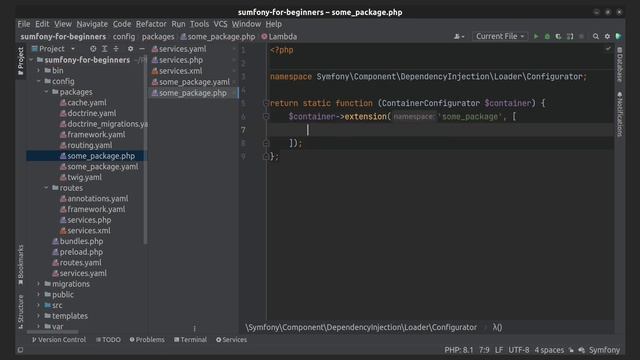Collapse all in Project panel
Viewport: 640px width, 360px height.
tap(116, 49)
